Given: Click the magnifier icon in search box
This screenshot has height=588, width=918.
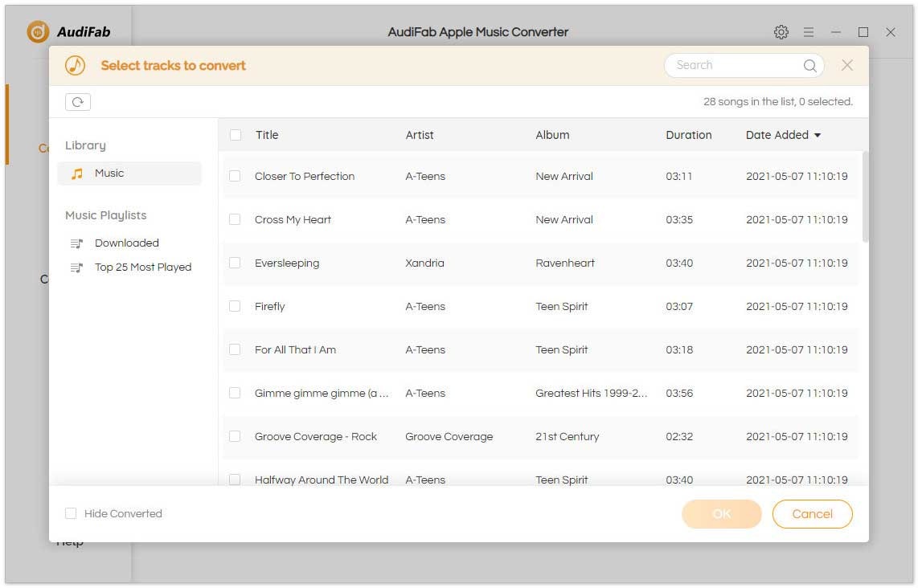Looking at the screenshot, I should pyautogui.click(x=809, y=66).
